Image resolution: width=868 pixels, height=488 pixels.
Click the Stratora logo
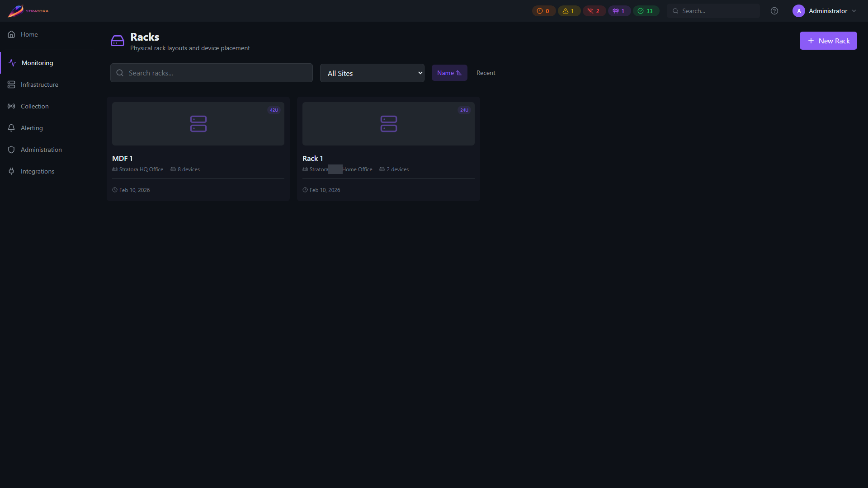click(x=28, y=11)
